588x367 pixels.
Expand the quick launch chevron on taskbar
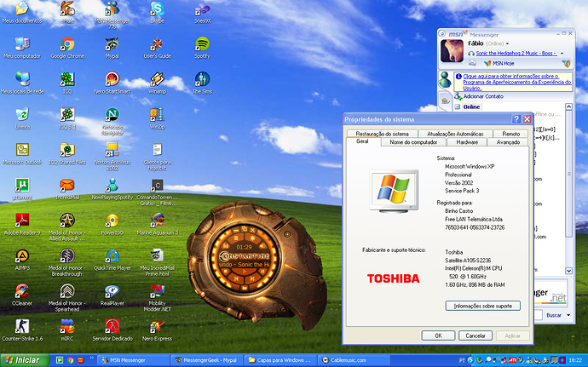pos(91,359)
